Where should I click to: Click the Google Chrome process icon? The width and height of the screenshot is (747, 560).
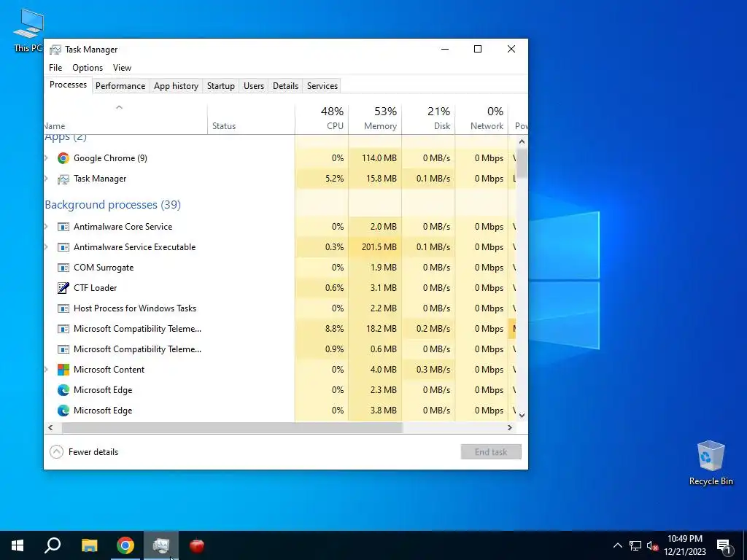pos(63,158)
